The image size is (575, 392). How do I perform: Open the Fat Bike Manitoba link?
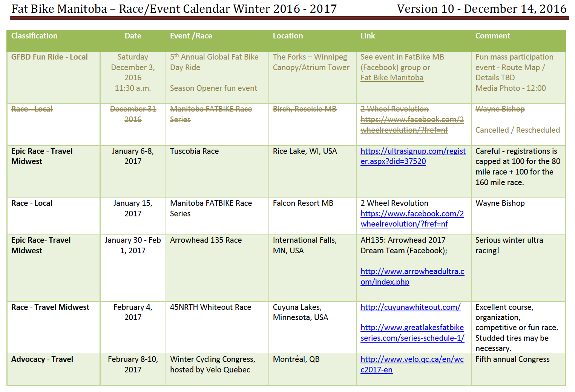point(392,78)
